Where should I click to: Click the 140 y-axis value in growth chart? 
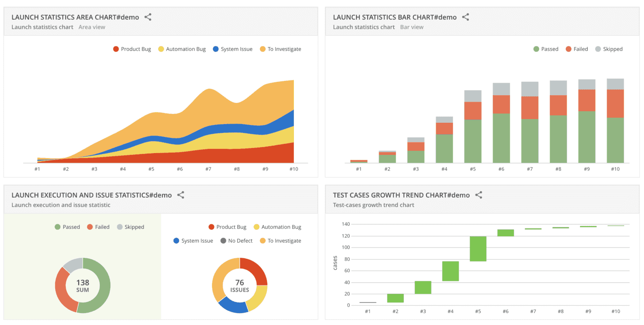pos(346,224)
